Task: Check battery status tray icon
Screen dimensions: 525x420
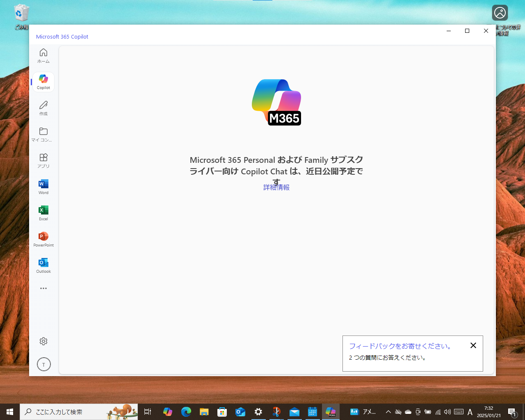Action: (428, 412)
